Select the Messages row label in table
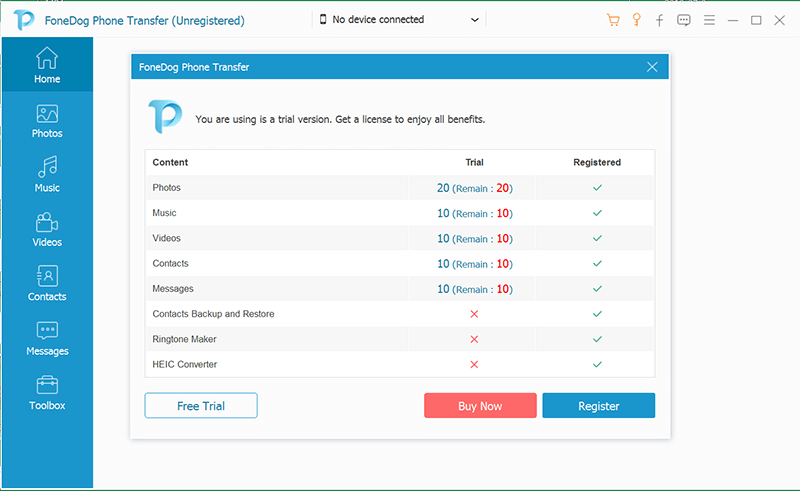The height and width of the screenshot is (491, 800). [173, 289]
